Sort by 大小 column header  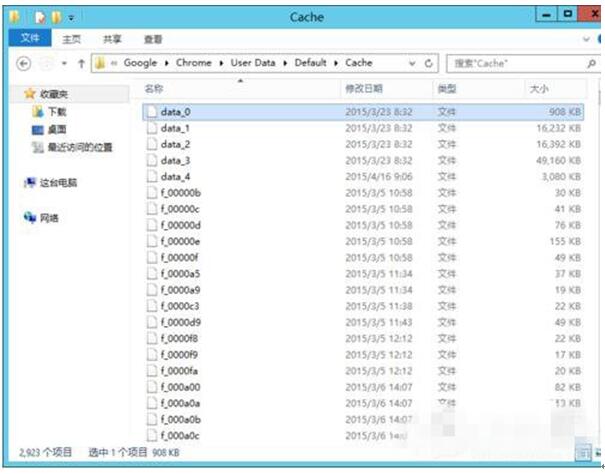[x=539, y=89]
